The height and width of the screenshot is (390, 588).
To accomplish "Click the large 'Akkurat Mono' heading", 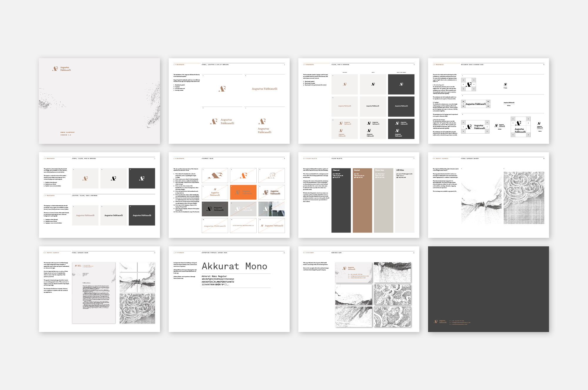I will pos(235,266).
